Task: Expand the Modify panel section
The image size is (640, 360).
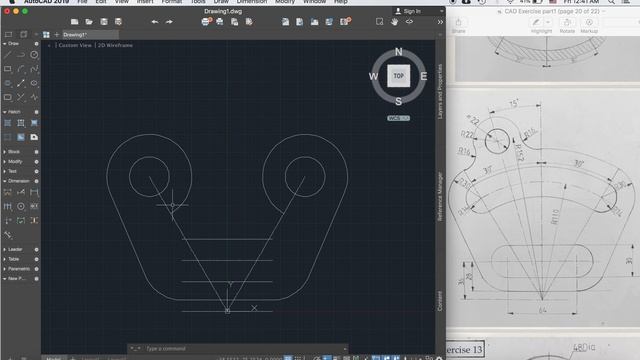Action: coord(4,162)
